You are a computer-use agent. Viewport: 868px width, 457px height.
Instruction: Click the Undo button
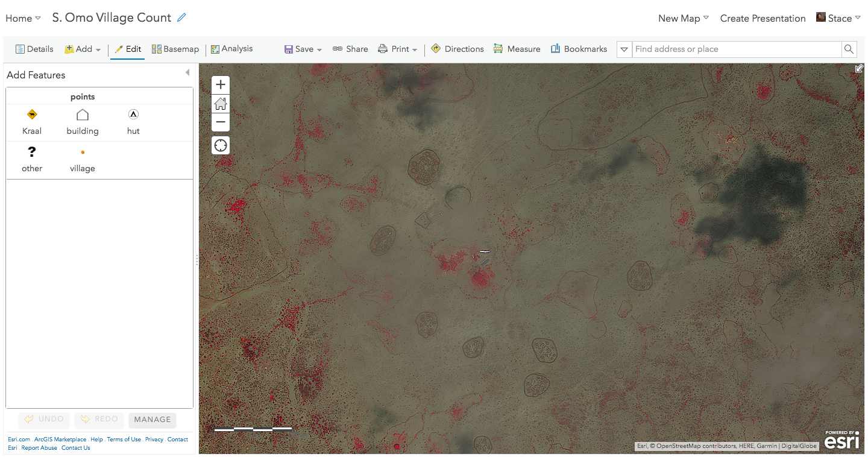pos(44,420)
